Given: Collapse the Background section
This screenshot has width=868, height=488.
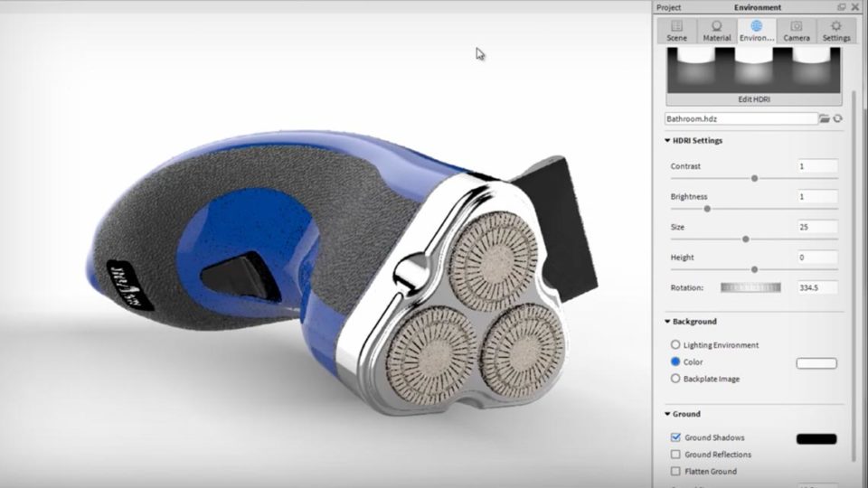Looking at the screenshot, I should pos(668,322).
